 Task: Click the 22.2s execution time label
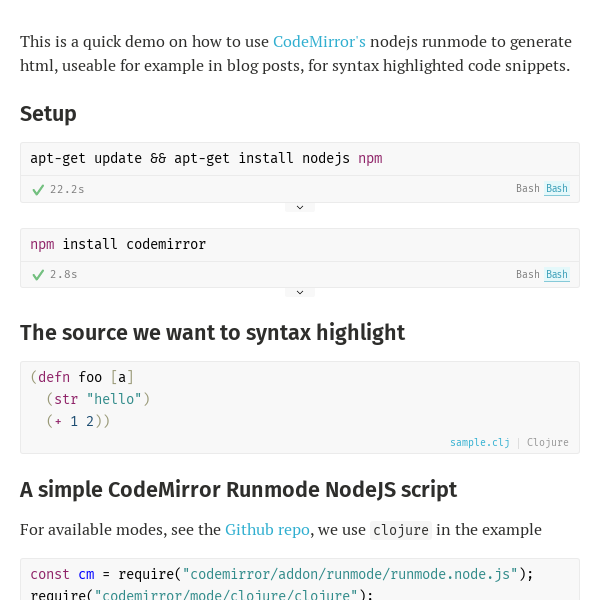tap(67, 189)
